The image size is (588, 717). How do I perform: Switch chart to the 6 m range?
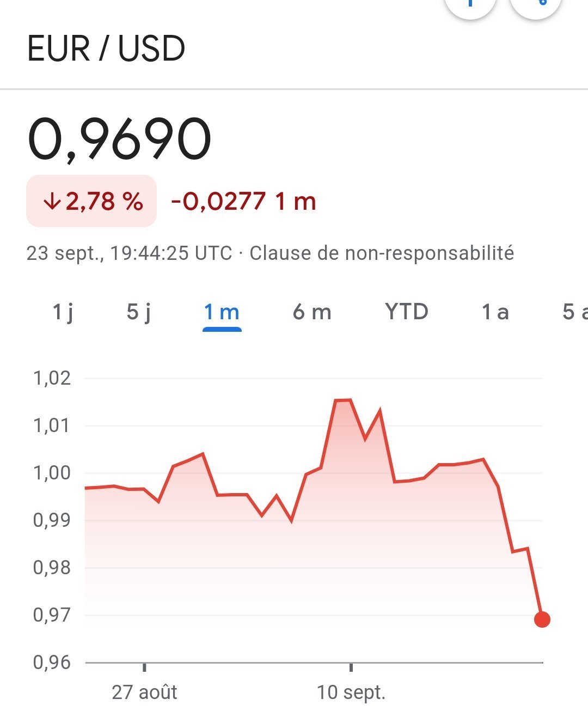(x=312, y=312)
